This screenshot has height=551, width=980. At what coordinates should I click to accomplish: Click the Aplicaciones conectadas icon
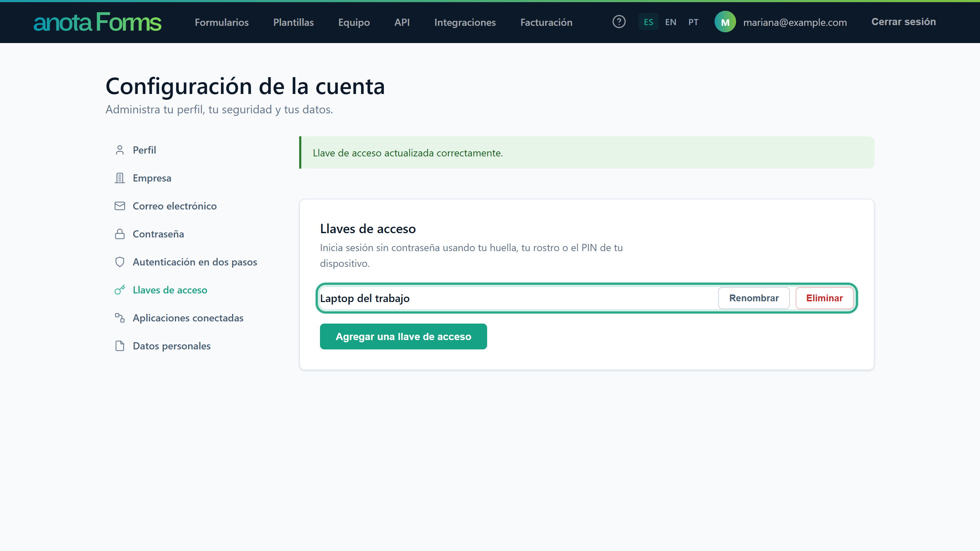click(119, 318)
